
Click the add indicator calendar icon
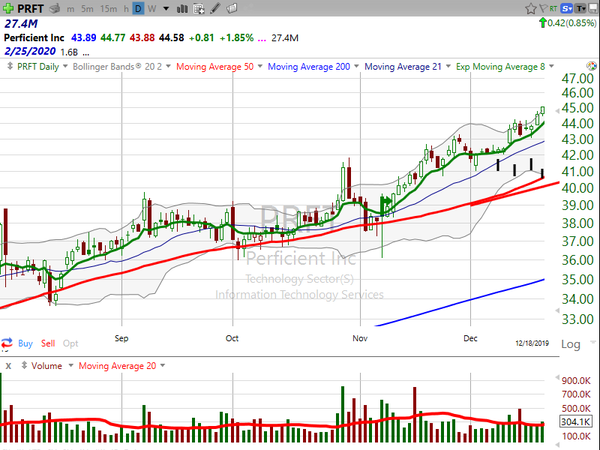199,9
